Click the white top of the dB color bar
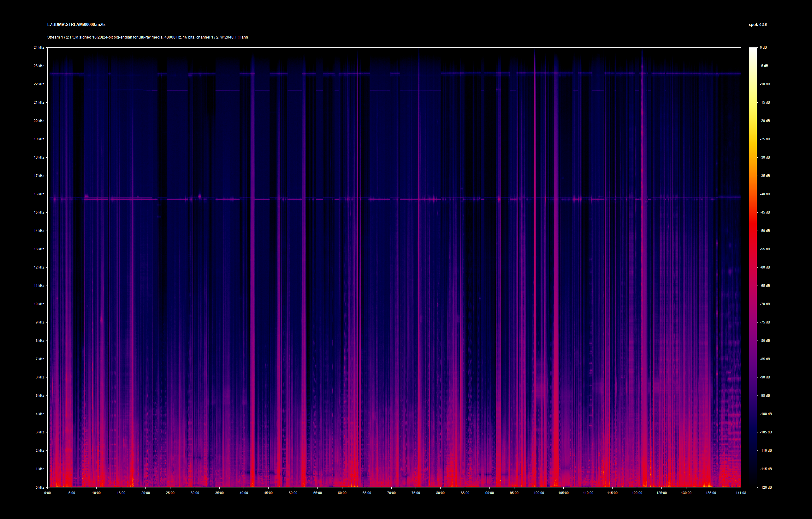 coord(753,51)
